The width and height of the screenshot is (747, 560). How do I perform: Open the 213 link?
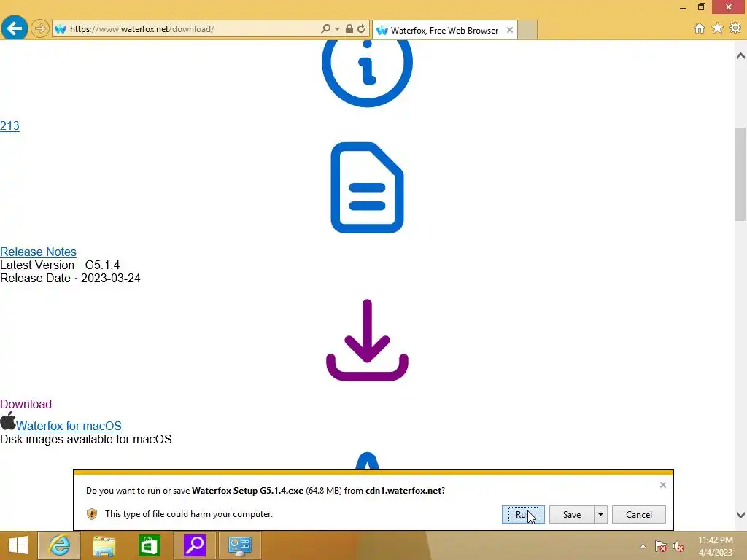pyautogui.click(x=9, y=125)
